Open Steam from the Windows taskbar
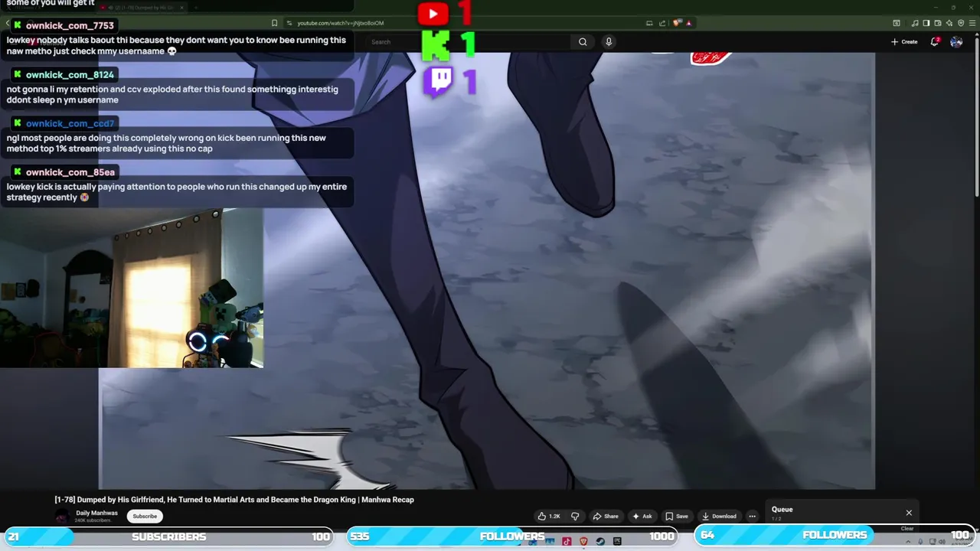980x551 pixels. coord(600,542)
